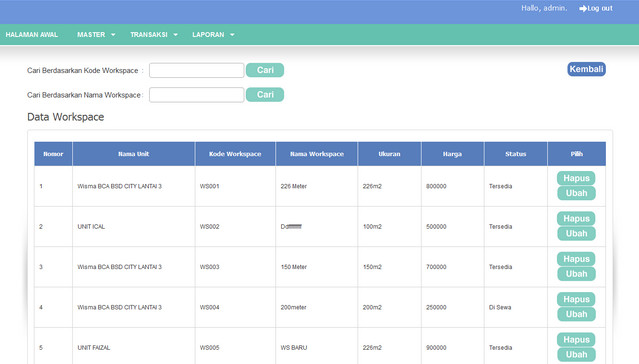Click the WS BARU workspace name

pyautogui.click(x=294, y=348)
